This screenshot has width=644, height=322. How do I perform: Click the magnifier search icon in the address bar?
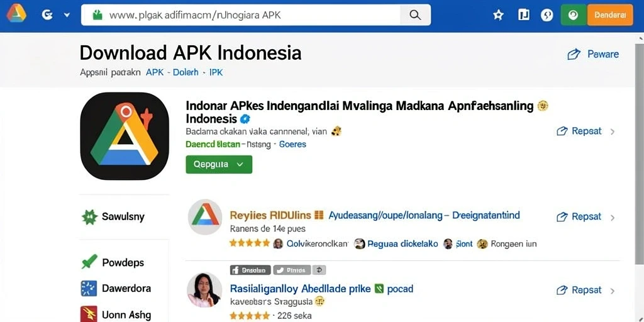[x=415, y=15]
